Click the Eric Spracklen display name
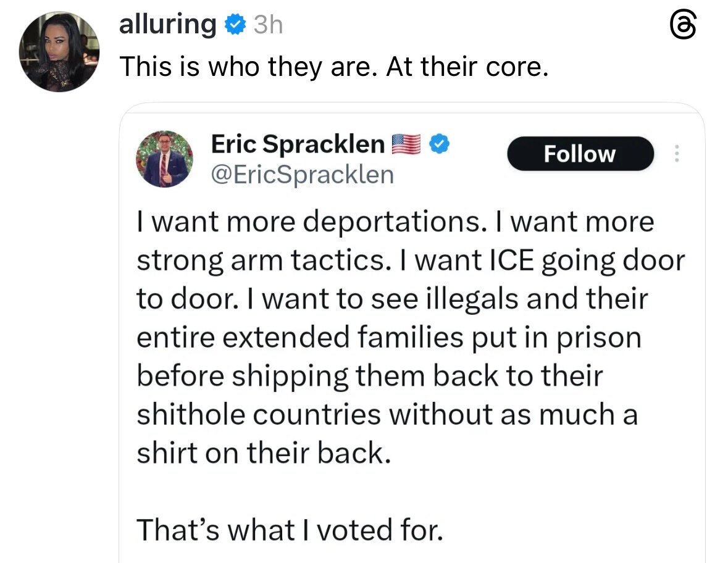This screenshot has height=563, width=728. tap(298, 144)
